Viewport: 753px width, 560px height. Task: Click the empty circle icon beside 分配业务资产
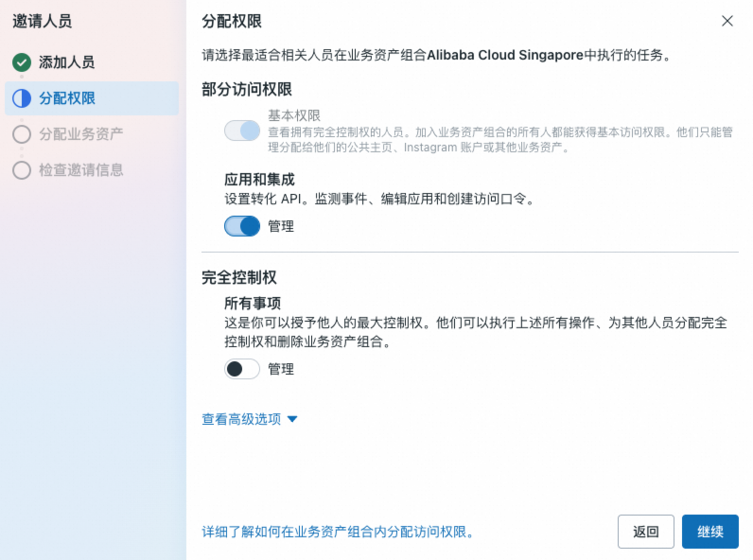click(x=22, y=134)
